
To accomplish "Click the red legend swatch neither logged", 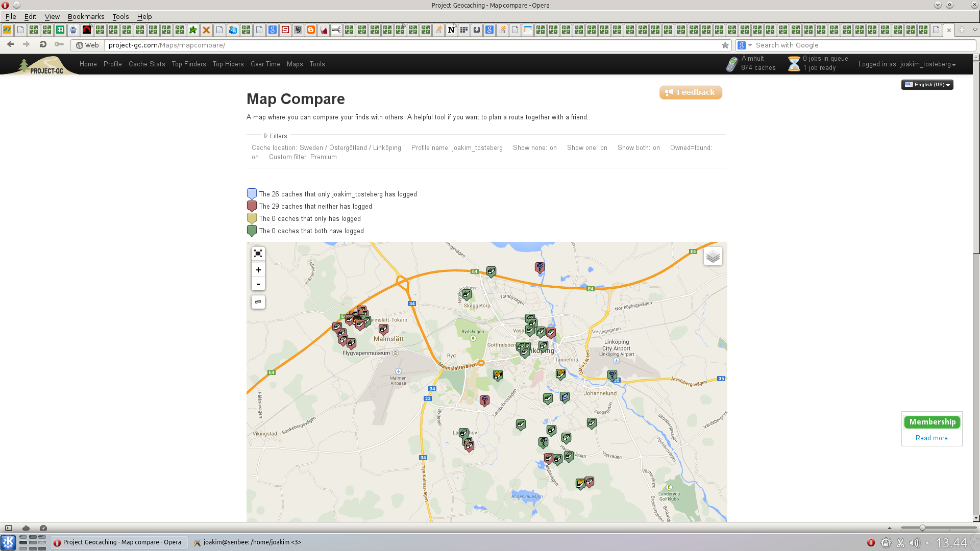I will [x=252, y=206].
